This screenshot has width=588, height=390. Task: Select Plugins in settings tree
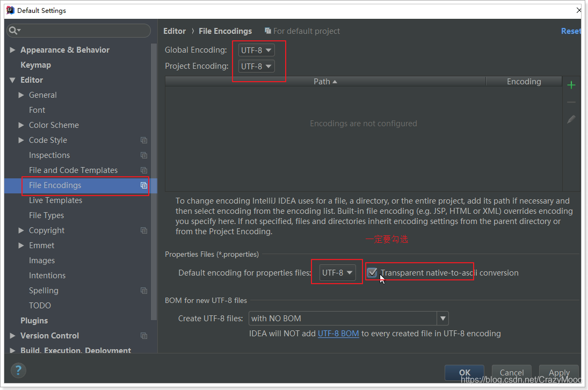34,321
